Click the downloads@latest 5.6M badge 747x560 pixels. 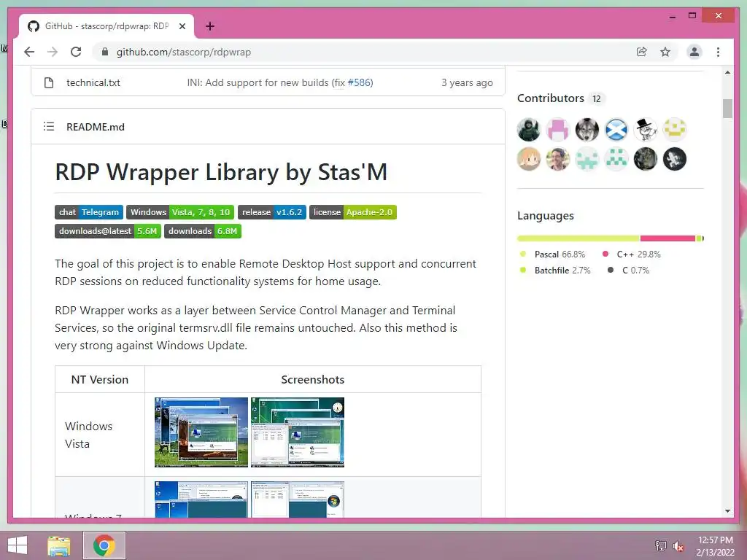tap(108, 231)
